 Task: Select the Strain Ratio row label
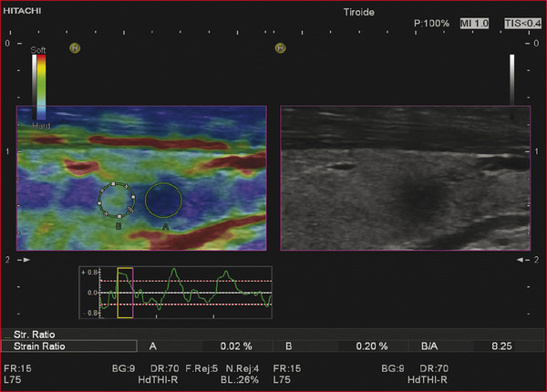[x=38, y=346]
